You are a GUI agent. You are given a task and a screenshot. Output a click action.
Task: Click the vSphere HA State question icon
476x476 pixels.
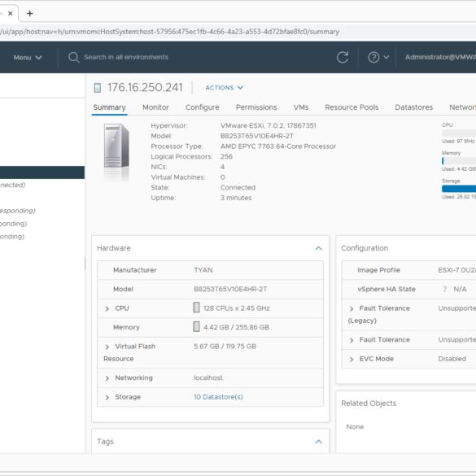(x=445, y=290)
